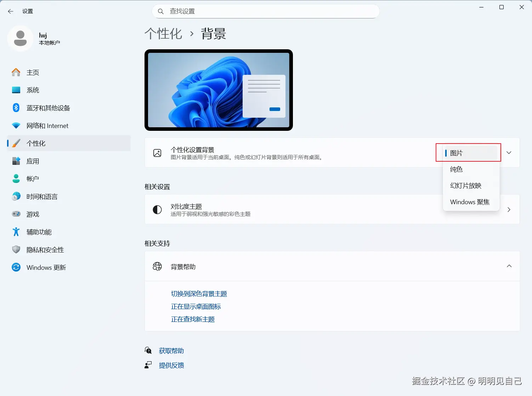Click the 主页 home icon

click(x=16, y=72)
